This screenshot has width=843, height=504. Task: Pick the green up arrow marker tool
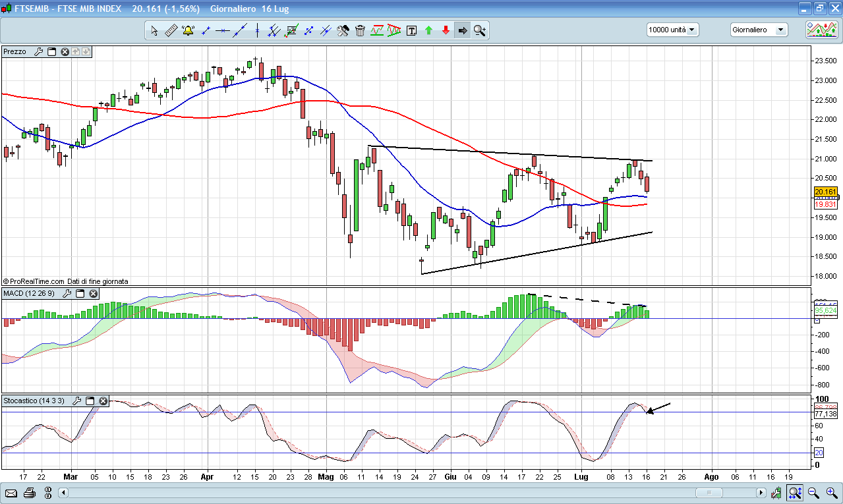(428, 30)
